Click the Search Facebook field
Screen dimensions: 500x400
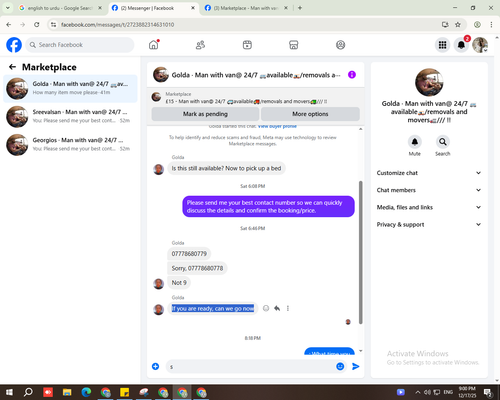(80, 45)
